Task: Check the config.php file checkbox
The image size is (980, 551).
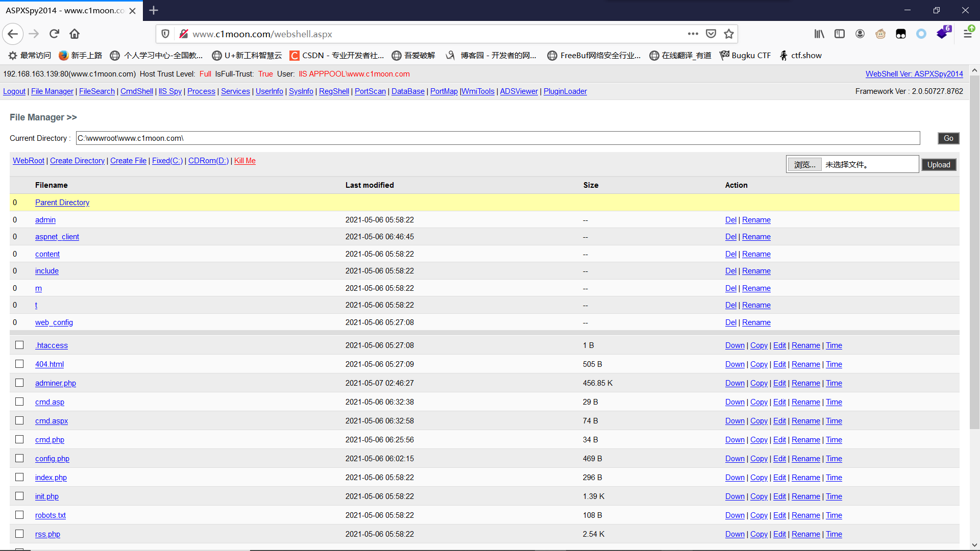Action: tap(19, 458)
